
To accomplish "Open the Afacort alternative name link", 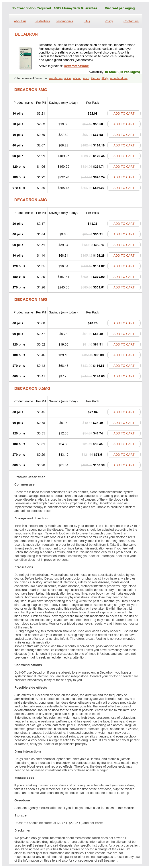I will pyautogui.click(x=77, y=78).
